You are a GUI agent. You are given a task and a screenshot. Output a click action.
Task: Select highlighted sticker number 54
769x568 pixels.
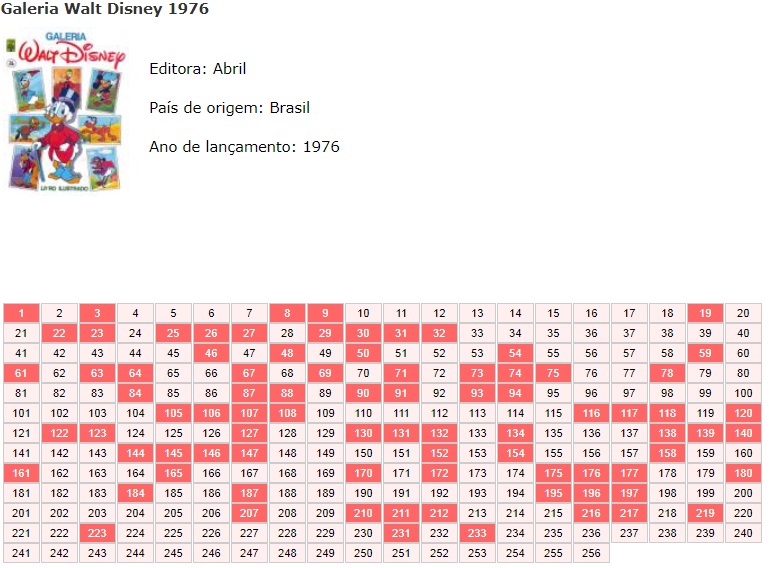(515, 353)
